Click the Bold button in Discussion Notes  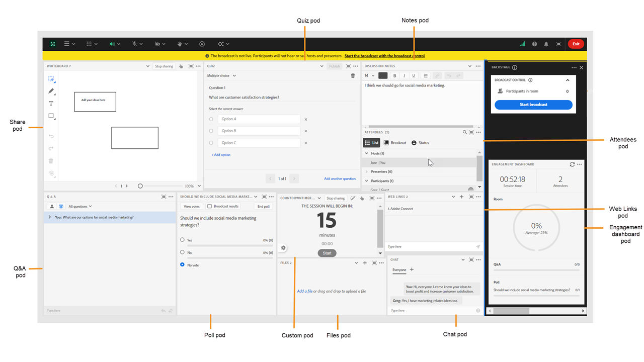(x=394, y=76)
